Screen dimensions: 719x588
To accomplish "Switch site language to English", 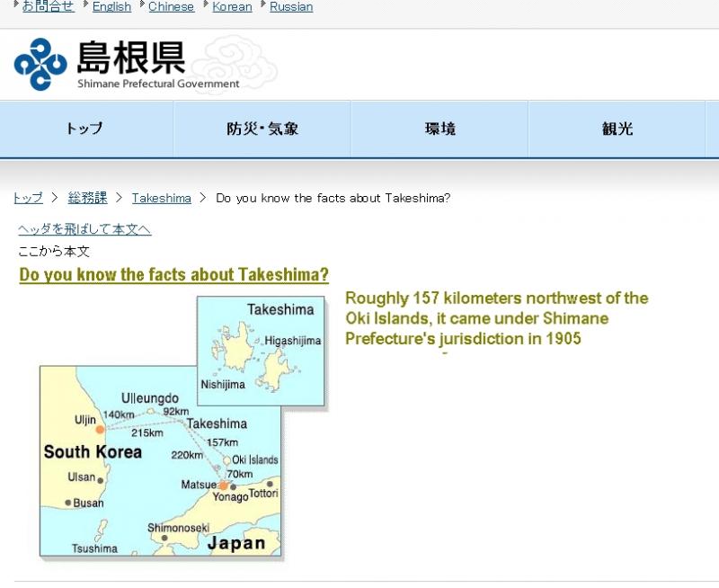I will click(111, 6).
